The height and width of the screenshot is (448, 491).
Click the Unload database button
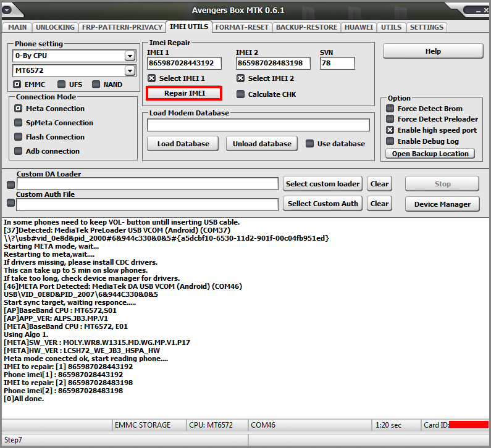click(262, 144)
